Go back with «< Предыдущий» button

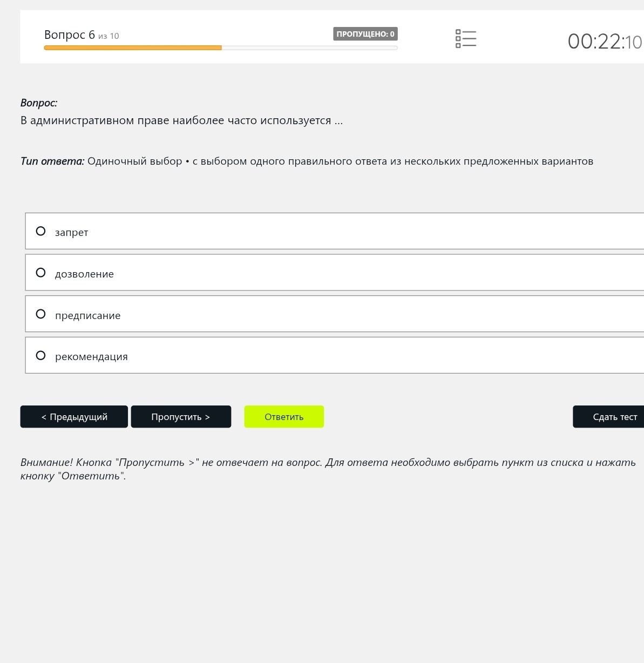[74, 417]
